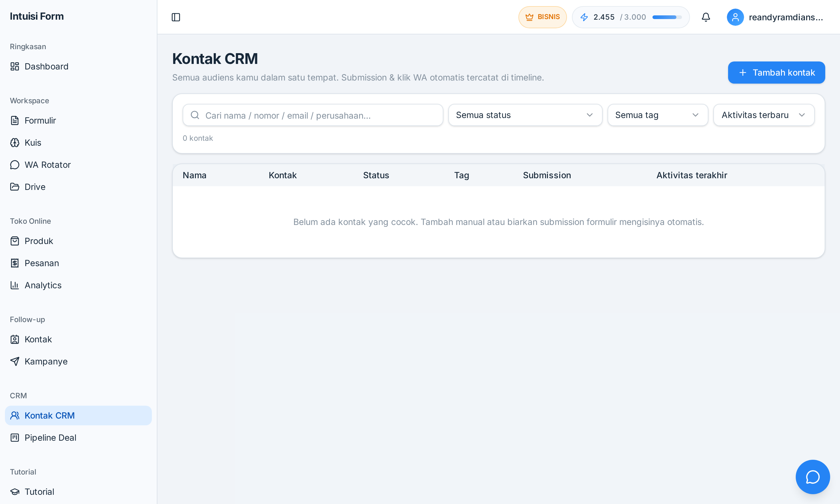Open Kontak CRM sidebar link
840x504 pixels.
click(x=78, y=415)
